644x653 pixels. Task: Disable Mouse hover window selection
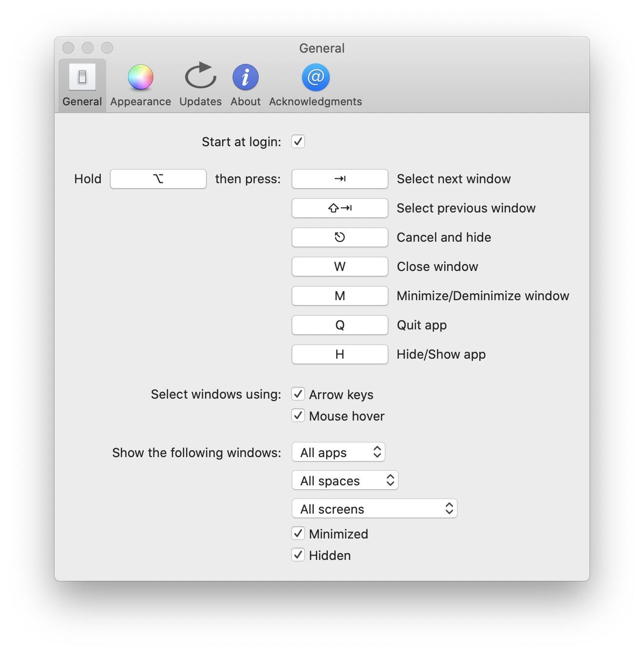(x=298, y=415)
